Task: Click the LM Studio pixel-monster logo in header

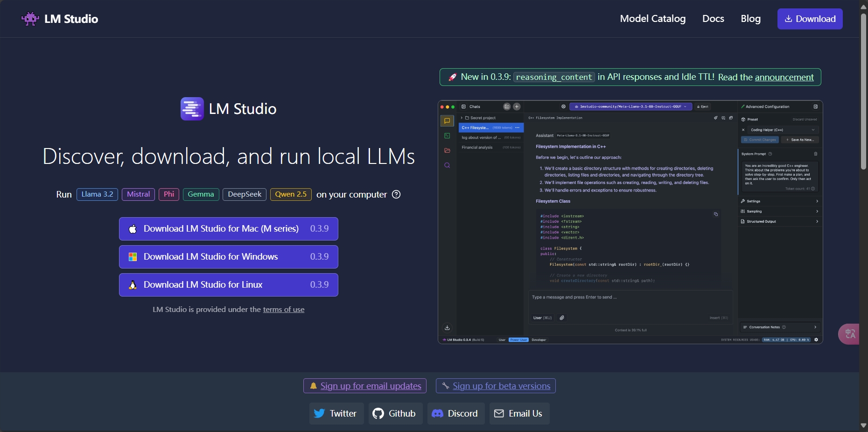Action: click(30, 19)
